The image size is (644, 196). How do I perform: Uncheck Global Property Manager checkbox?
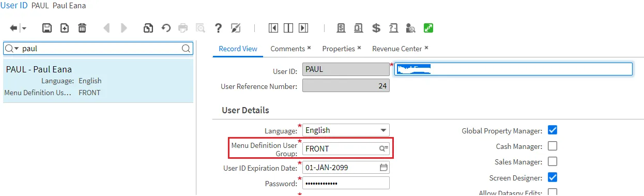(x=553, y=130)
